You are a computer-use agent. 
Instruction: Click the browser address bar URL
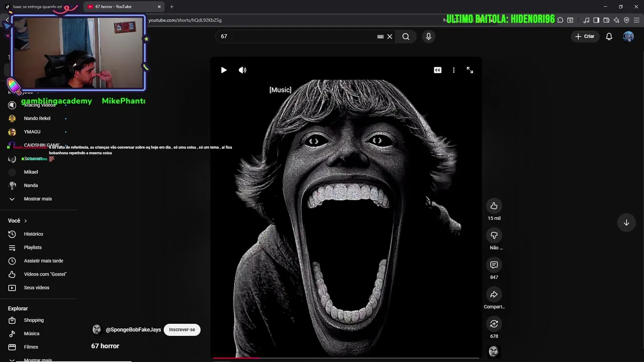pos(185,20)
